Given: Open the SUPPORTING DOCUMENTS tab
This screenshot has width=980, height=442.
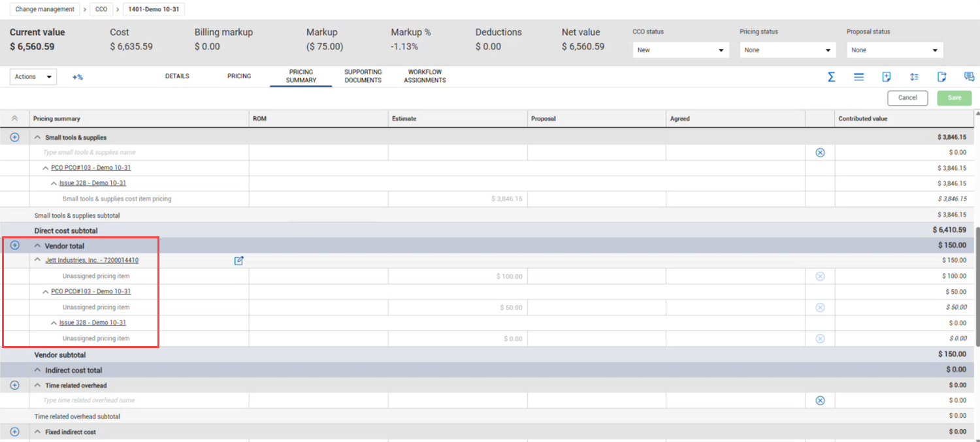Looking at the screenshot, I should tap(363, 76).
